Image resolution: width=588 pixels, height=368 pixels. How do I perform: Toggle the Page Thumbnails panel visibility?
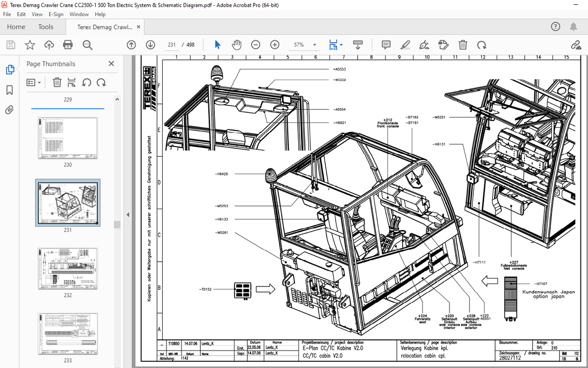point(9,69)
